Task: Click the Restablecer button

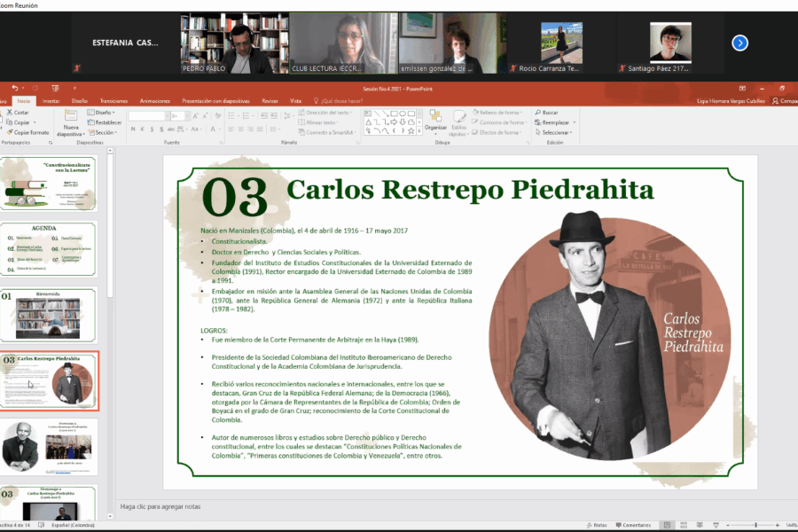Action: pos(106,122)
